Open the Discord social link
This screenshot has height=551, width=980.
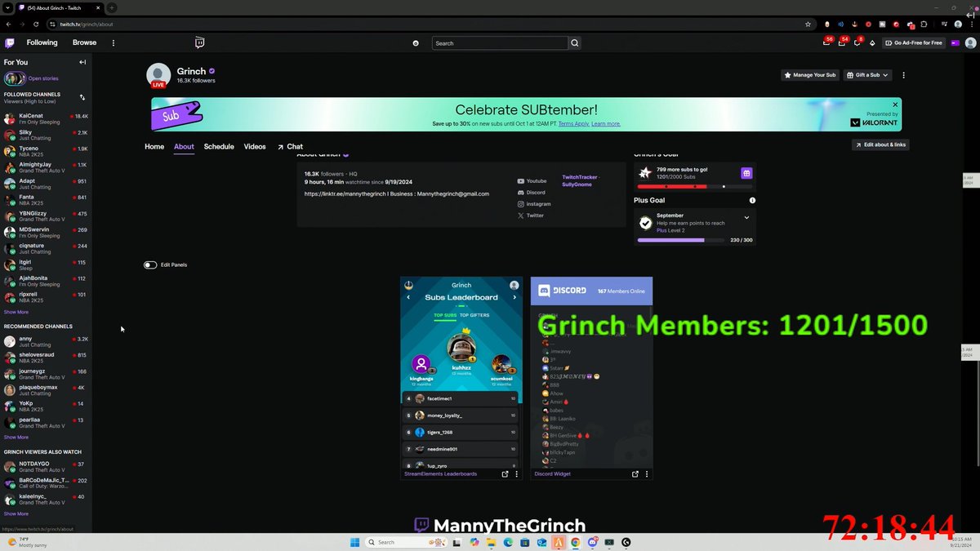pos(531,193)
